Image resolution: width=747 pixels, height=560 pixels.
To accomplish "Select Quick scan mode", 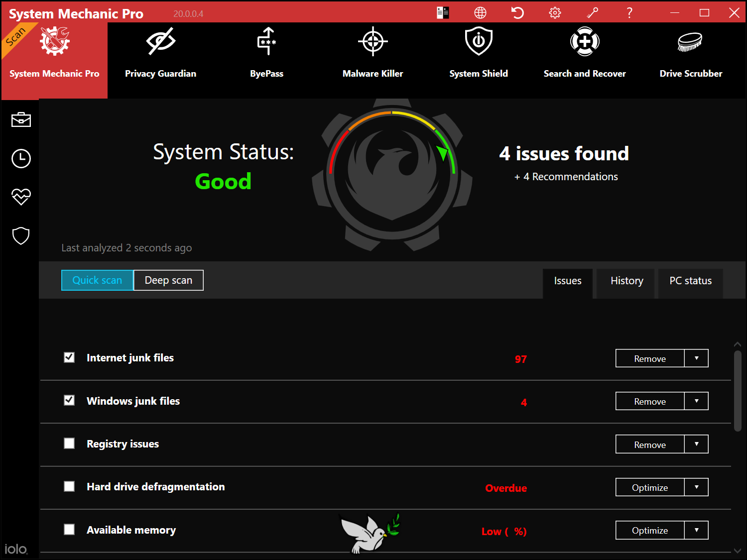I will coord(97,280).
